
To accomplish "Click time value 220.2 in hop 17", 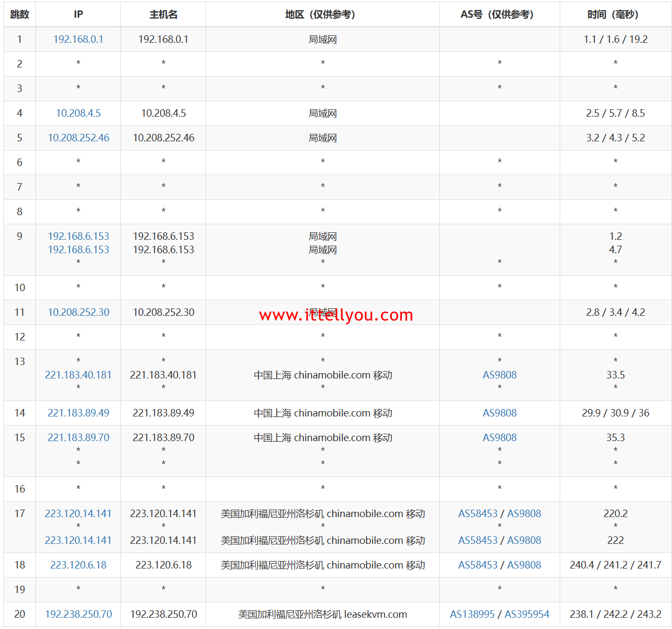I will tap(615, 513).
